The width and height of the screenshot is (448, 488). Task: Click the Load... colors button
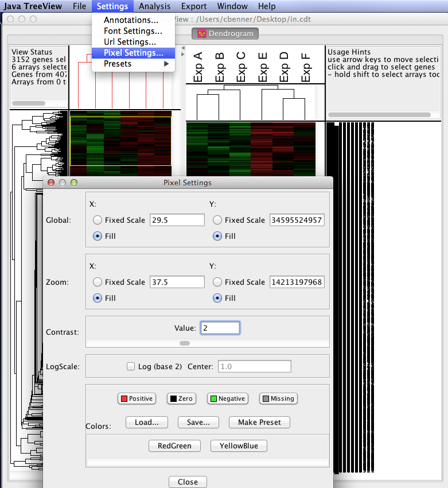click(147, 423)
